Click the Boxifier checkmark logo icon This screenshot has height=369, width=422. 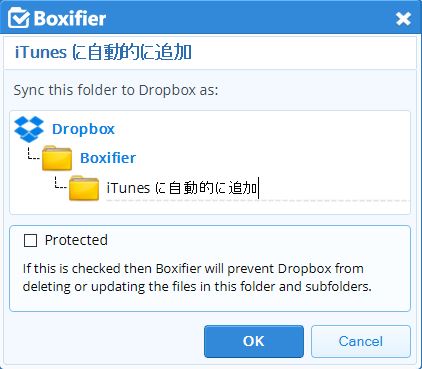[19, 18]
